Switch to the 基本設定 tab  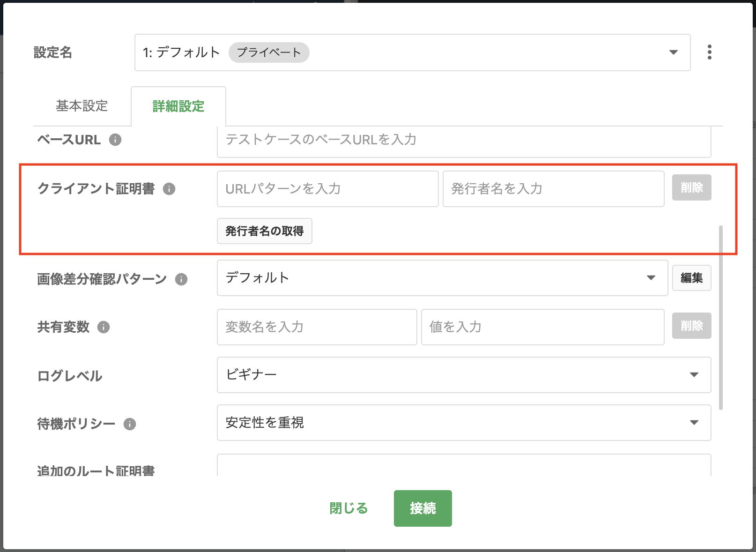tap(82, 106)
